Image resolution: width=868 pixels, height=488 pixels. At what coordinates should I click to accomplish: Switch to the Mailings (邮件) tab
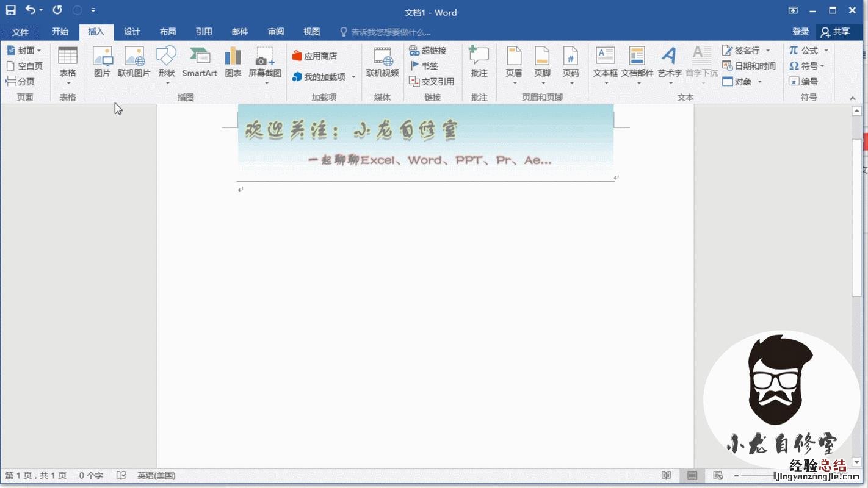coord(240,32)
